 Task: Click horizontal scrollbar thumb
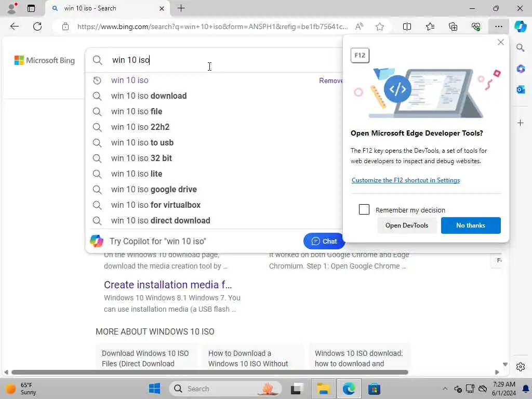pos(210,372)
